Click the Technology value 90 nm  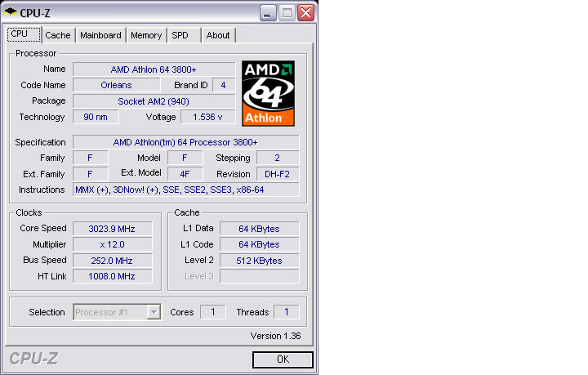click(96, 117)
